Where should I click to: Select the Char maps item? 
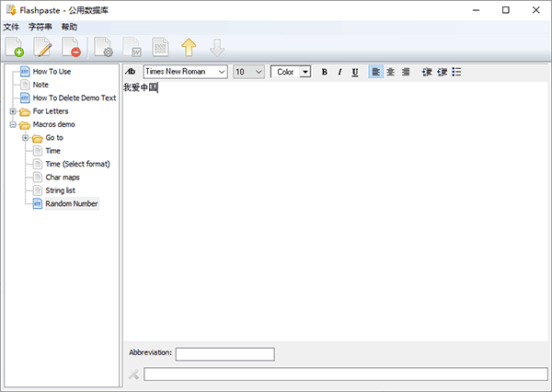click(x=63, y=178)
